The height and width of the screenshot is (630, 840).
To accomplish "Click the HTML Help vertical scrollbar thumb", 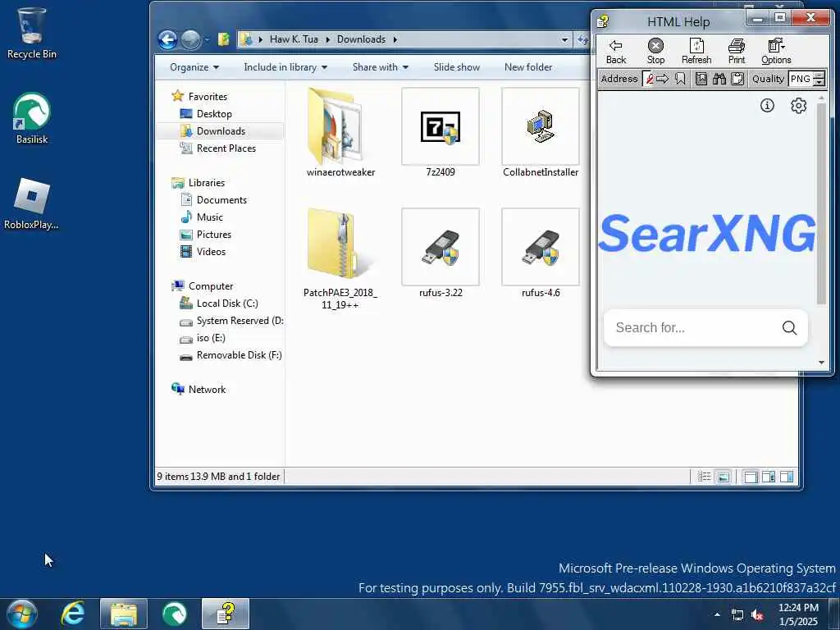I will [x=821, y=203].
